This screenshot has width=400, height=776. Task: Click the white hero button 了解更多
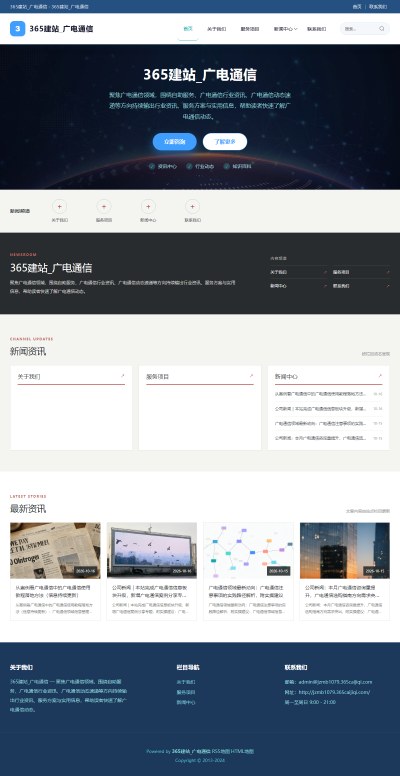(225, 142)
